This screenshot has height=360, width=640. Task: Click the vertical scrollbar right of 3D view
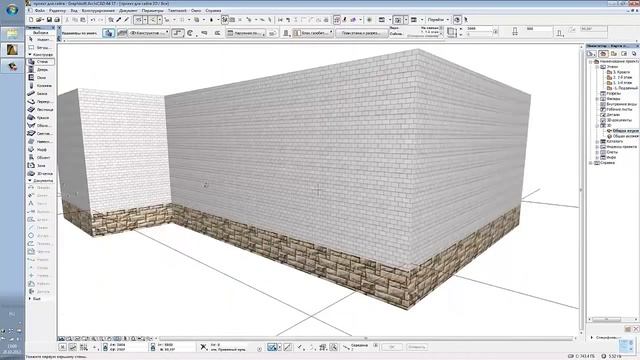582,190
